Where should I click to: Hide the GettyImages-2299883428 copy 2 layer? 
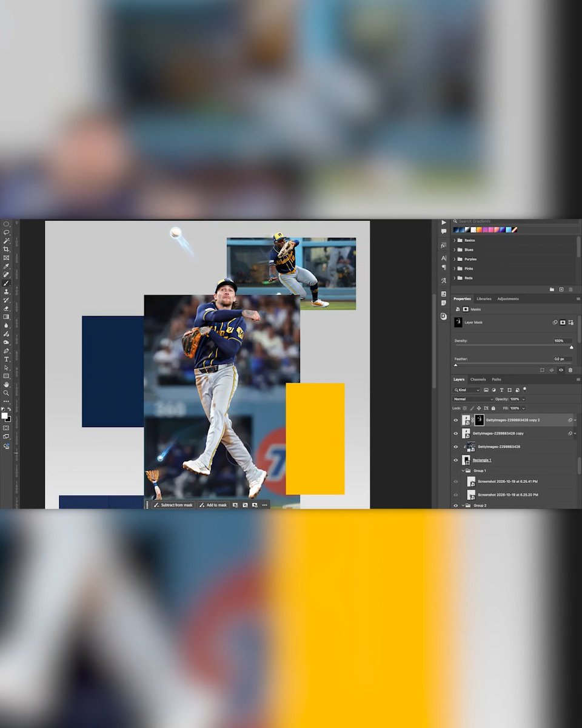456,420
